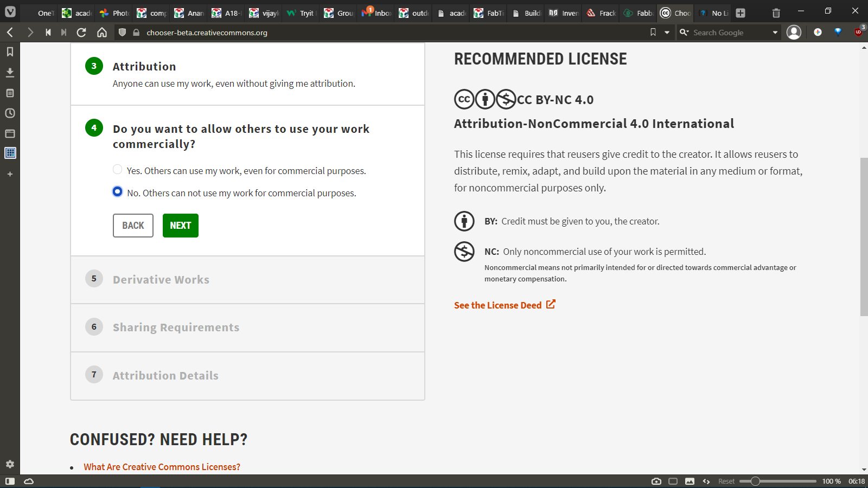Switch to the Tryit tab

tap(301, 13)
